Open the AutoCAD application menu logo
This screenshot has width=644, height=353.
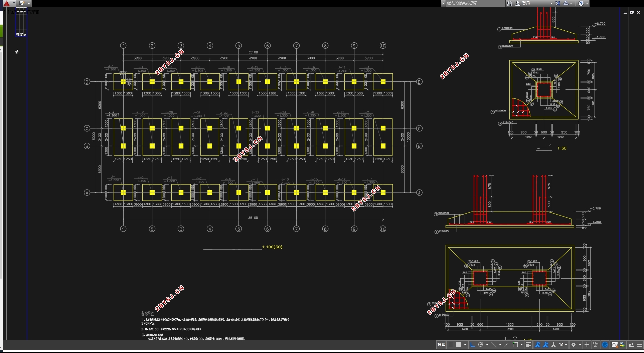[6, 3]
